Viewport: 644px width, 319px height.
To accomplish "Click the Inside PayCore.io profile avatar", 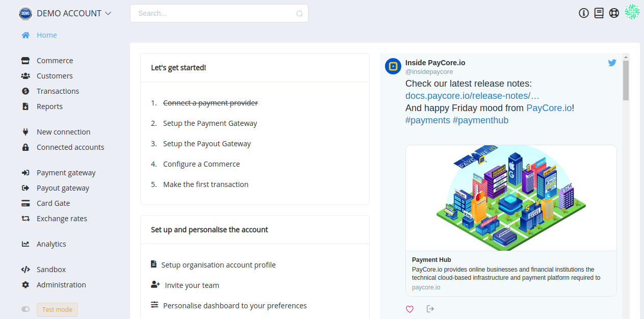I will pos(393,66).
